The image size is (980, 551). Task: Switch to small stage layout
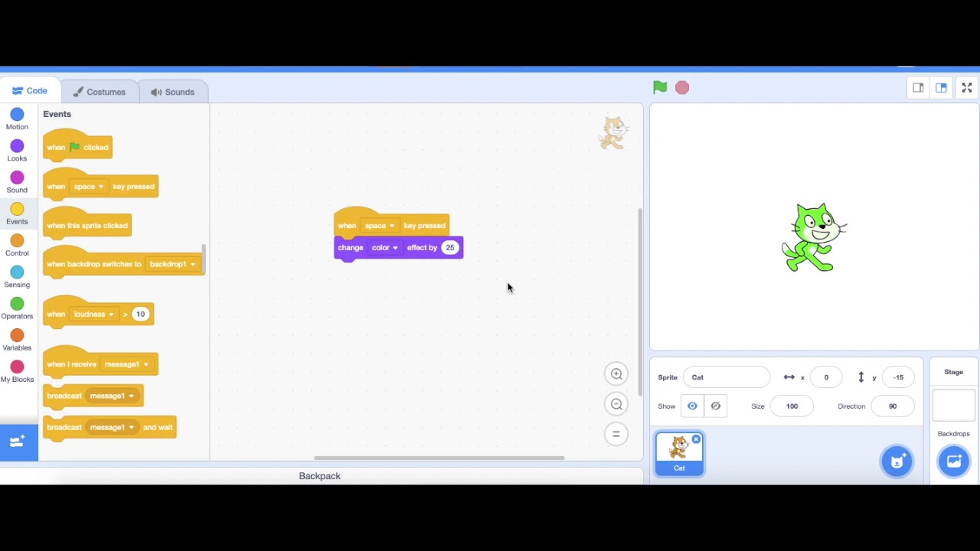click(x=918, y=88)
